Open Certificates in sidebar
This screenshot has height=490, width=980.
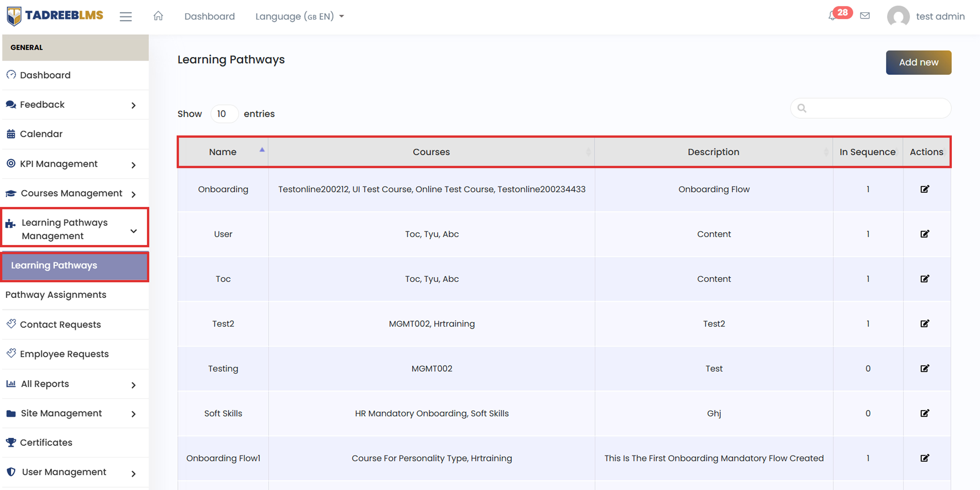(x=46, y=442)
